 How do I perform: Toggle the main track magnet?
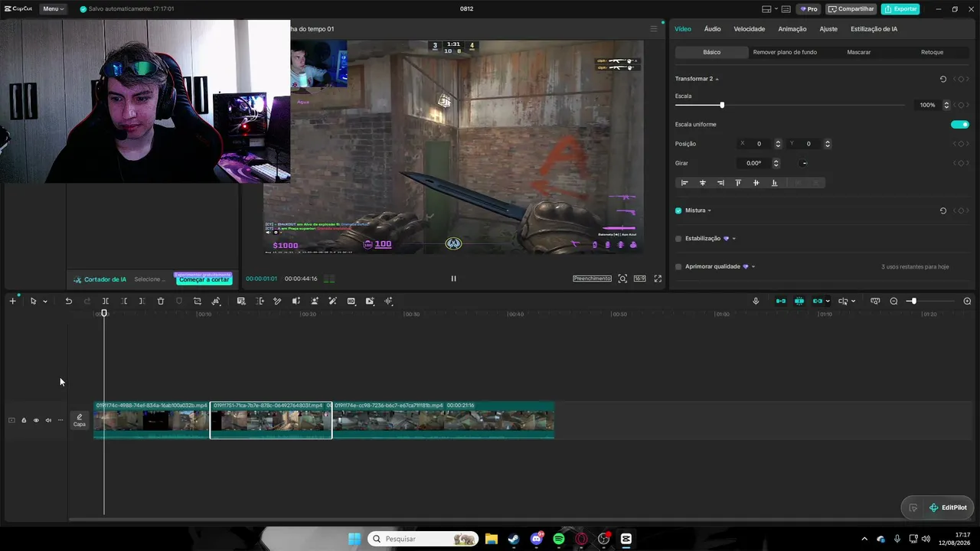tap(781, 302)
